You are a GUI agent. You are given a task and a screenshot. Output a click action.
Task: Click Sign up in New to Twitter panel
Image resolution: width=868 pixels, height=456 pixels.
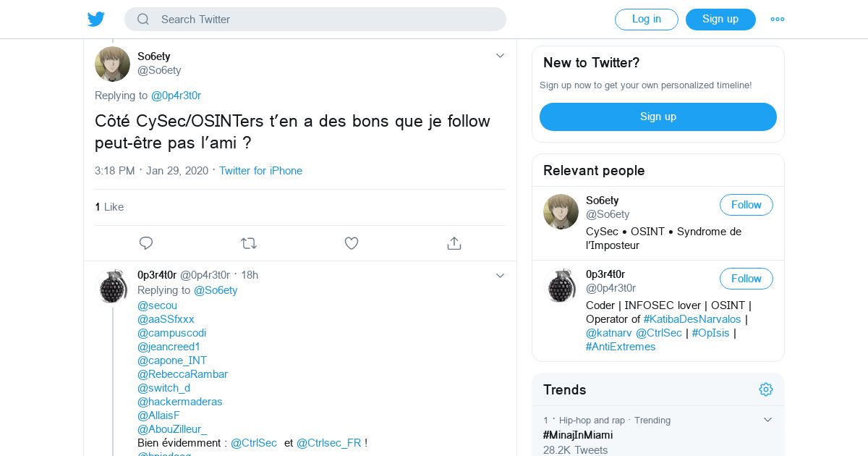[x=658, y=117]
